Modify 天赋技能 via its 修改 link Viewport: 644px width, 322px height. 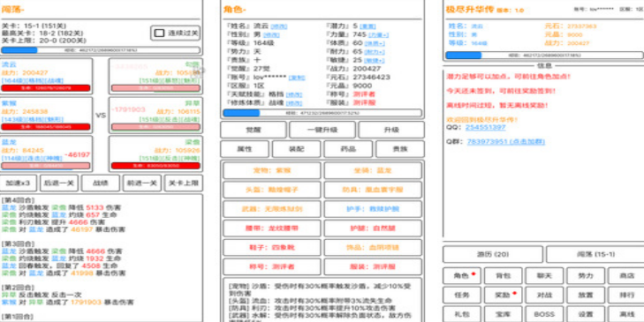click(x=293, y=94)
